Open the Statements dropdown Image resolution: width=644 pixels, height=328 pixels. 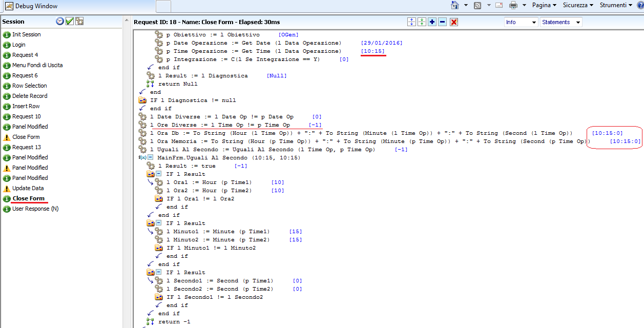tap(562, 22)
